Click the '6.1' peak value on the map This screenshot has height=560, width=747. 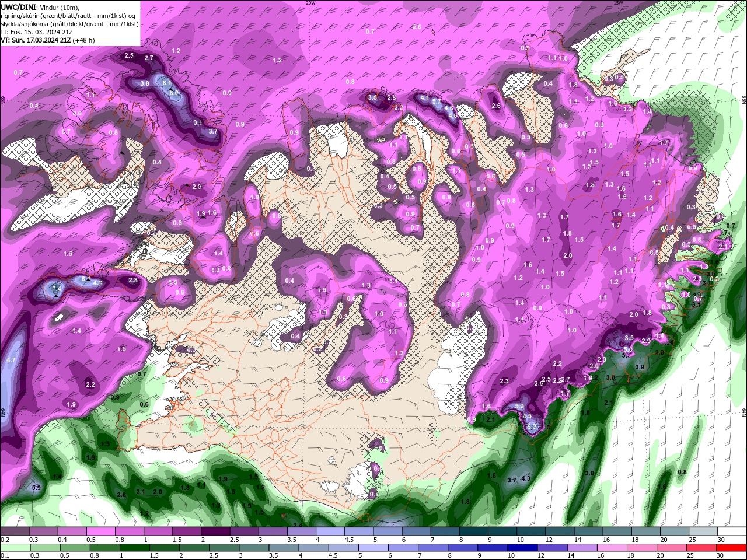click(167, 83)
